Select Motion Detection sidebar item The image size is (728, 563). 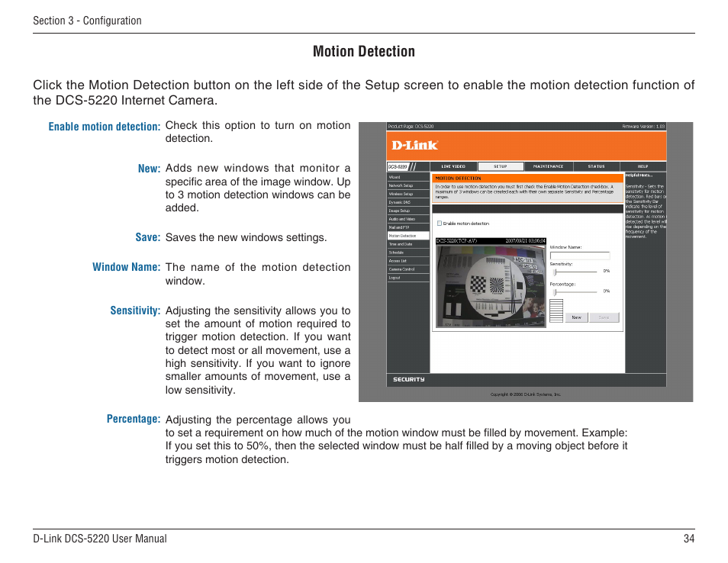pyautogui.click(x=408, y=236)
